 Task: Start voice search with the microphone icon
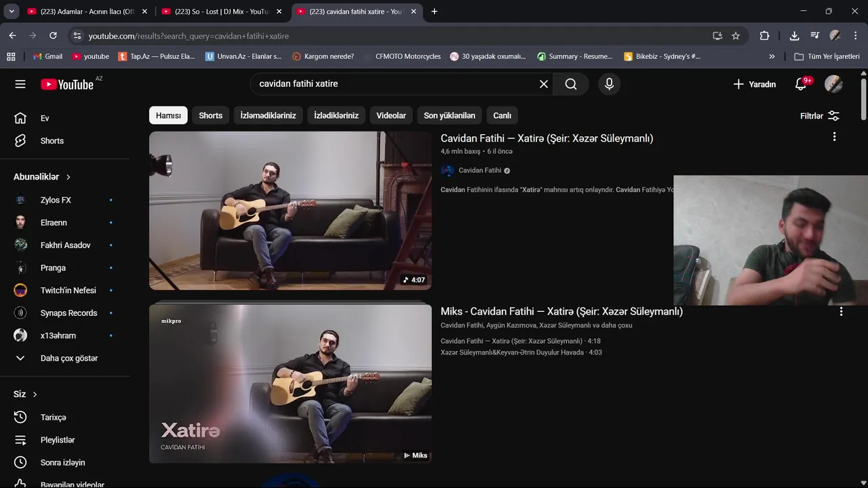tap(609, 84)
